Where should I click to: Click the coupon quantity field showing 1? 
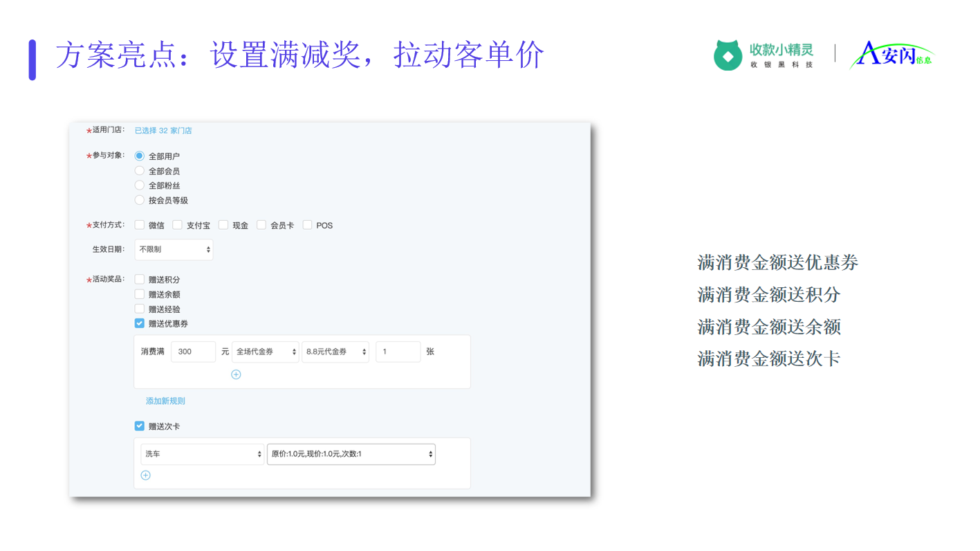pyautogui.click(x=398, y=352)
